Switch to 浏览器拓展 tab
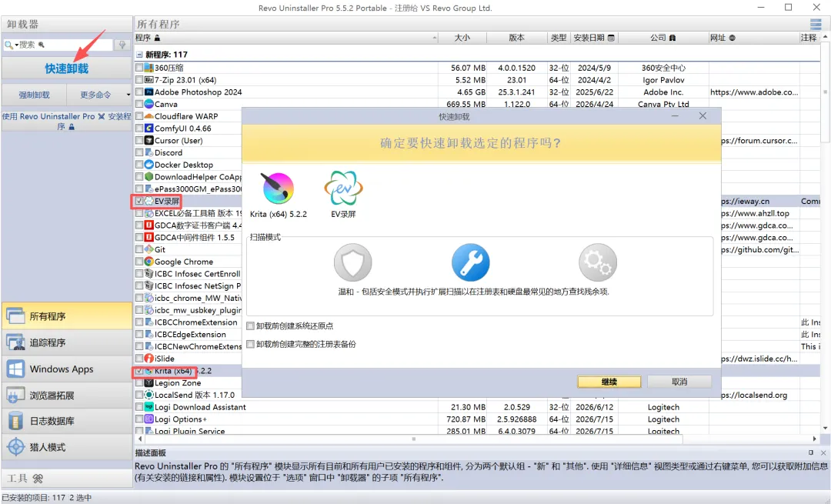This screenshot has width=831, height=504. [67, 395]
